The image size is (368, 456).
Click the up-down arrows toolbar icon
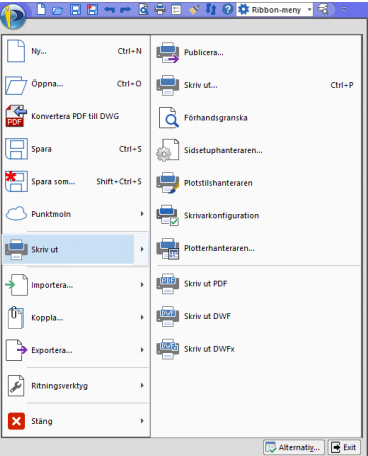coord(211,9)
